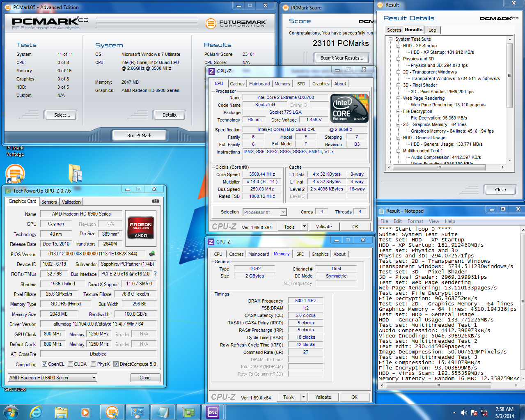525x420 pixels.
Task: Open Mainboard tab in upper CPU-Z
Action: [259, 84]
